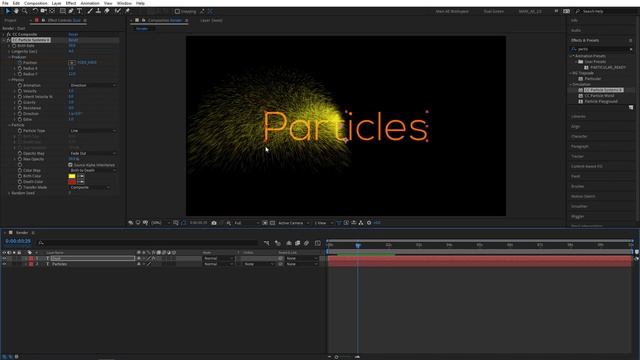Open the Layer menu
The height and width of the screenshot is (360, 640).
56,3
